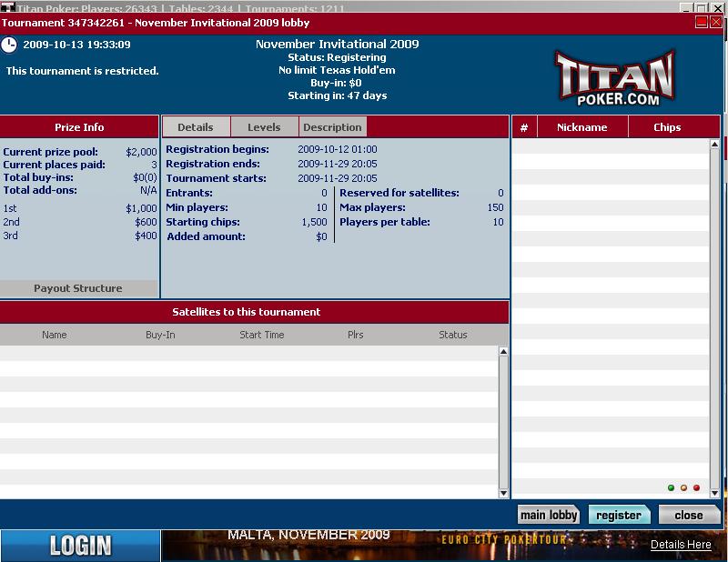Sort the player list by the # column
This screenshot has height=562, width=728.
[524, 127]
